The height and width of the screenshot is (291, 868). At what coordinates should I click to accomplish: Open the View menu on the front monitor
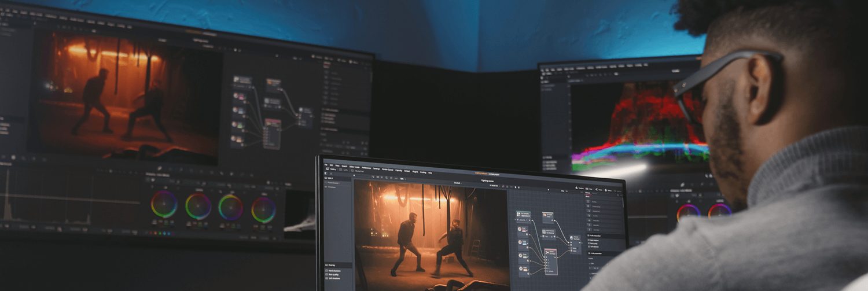pos(337,166)
